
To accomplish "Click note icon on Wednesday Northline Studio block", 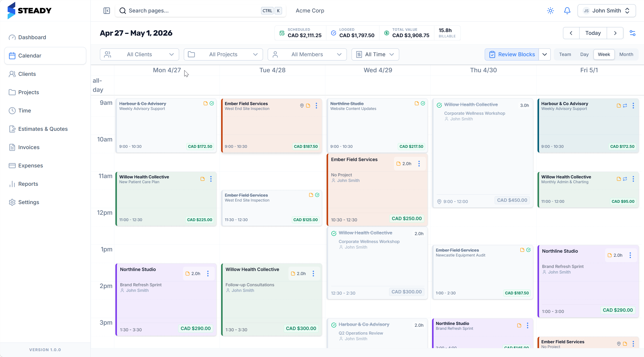I will click(x=417, y=103).
